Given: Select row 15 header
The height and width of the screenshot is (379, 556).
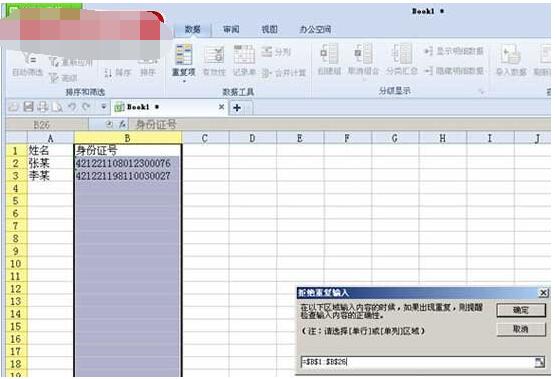Looking at the screenshot, I should tap(16, 326).
